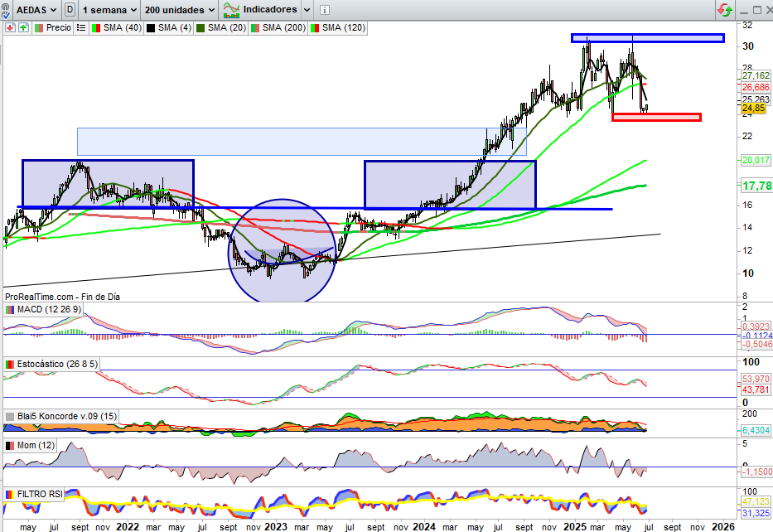The image size is (773, 532).
Task: Click the 24,85 current price label
Action: (753, 108)
